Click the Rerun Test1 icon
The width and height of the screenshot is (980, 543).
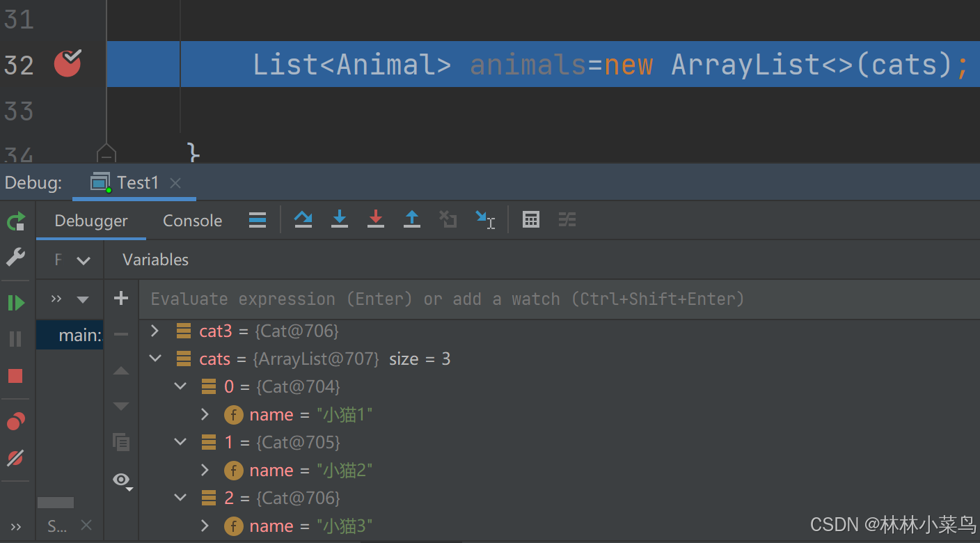coord(15,221)
